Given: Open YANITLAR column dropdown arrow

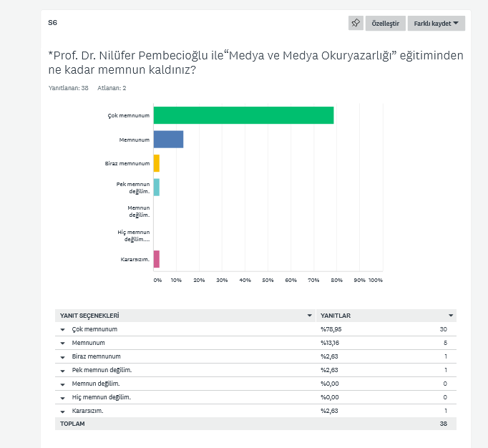Looking at the screenshot, I should coord(451,315).
